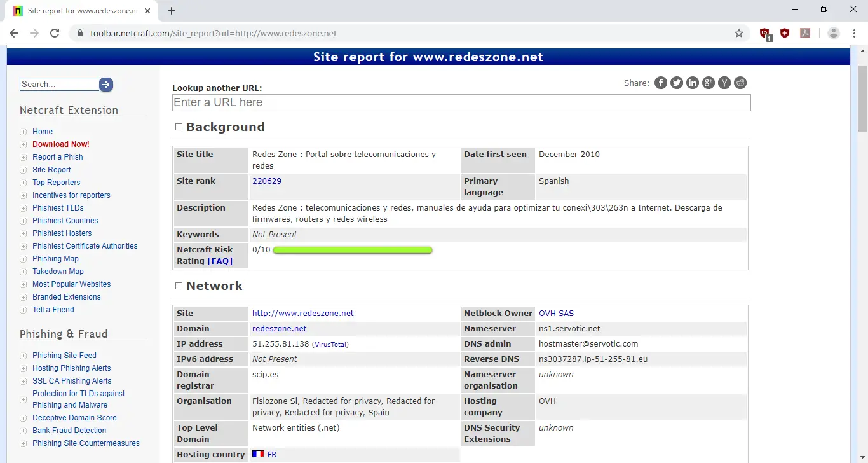Click Tell a Friend
The height and width of the screenshot is (463, 868).
tap(53, 310)
